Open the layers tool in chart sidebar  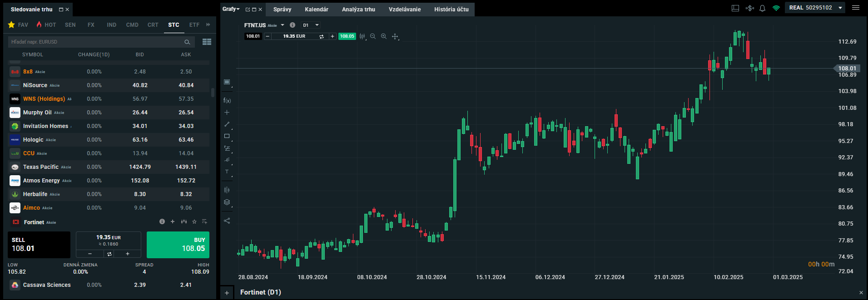point(227,202)
